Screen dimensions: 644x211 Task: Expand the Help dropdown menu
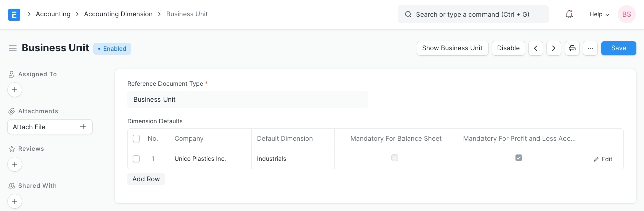pyautogui.click(x=599, y=14)
